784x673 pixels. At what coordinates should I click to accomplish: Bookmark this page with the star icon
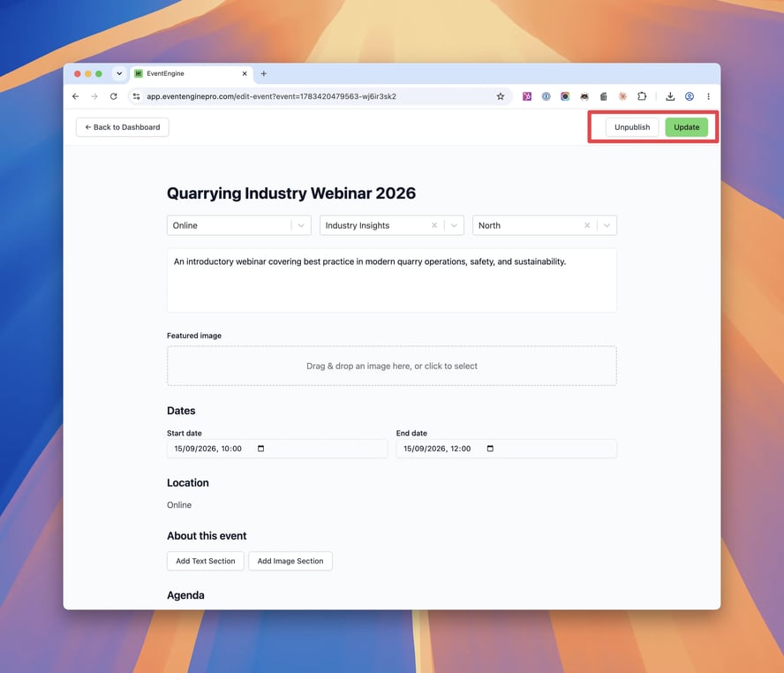coord(501,96)
